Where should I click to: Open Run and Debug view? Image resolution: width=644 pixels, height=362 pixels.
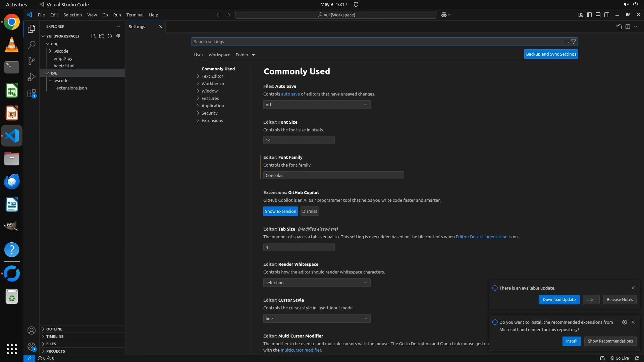(x=32, y=77)
